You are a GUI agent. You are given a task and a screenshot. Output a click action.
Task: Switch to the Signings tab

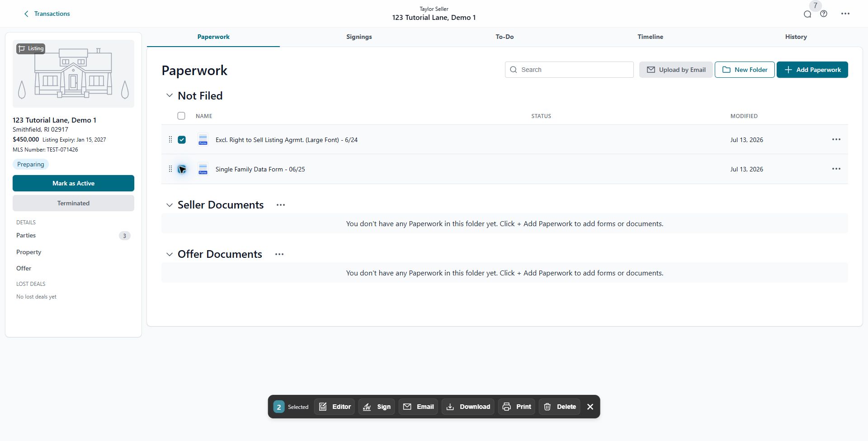pyautogui.click(x=359, y=37)
